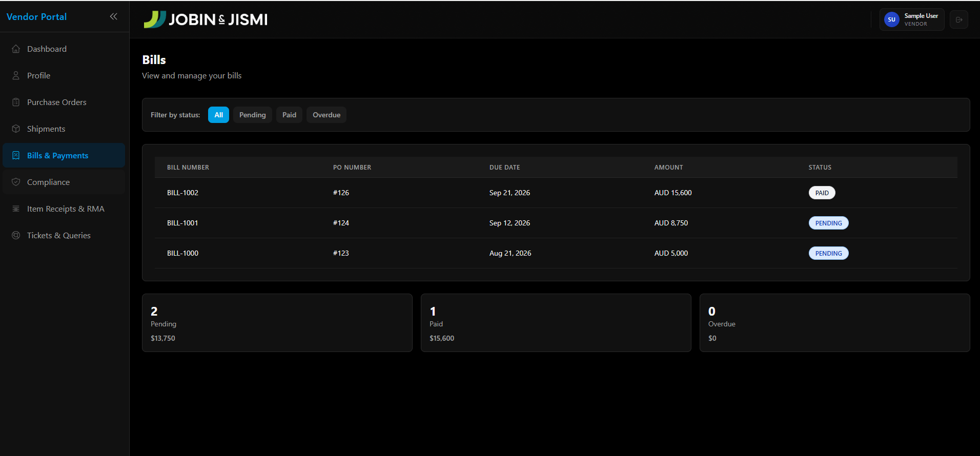The width and height of the screenshot is (980, 456).
Task: Click the Bills & Payments receipt icon
Action: (16, 155)
